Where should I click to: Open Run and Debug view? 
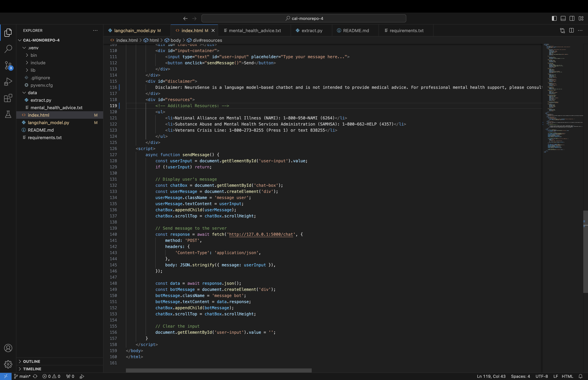(x=8, y=82)
